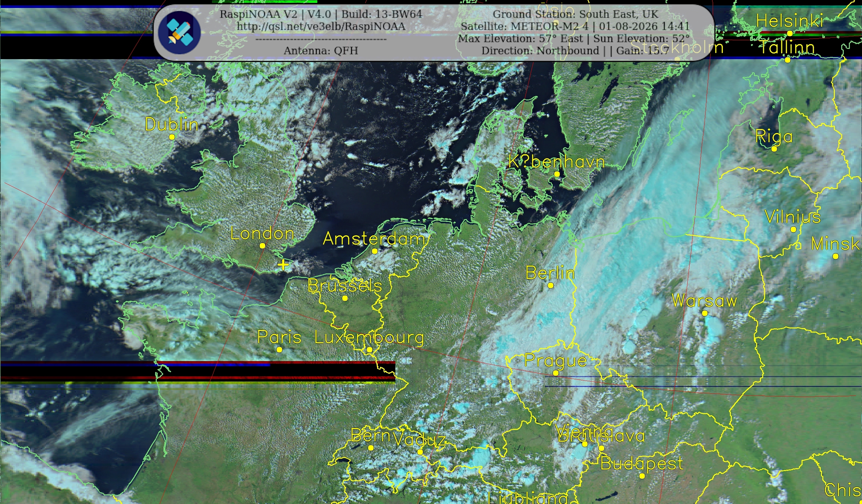Viewport: 862px width, 504px height.
Task: Click the yellow dot marking Luxembourg
Action: [x=369, y=350]
